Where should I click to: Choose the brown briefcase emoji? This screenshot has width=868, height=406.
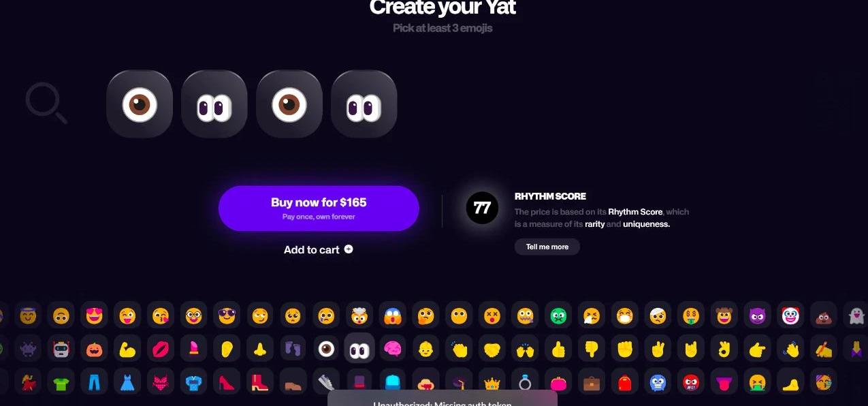click(x=592, y=382)
